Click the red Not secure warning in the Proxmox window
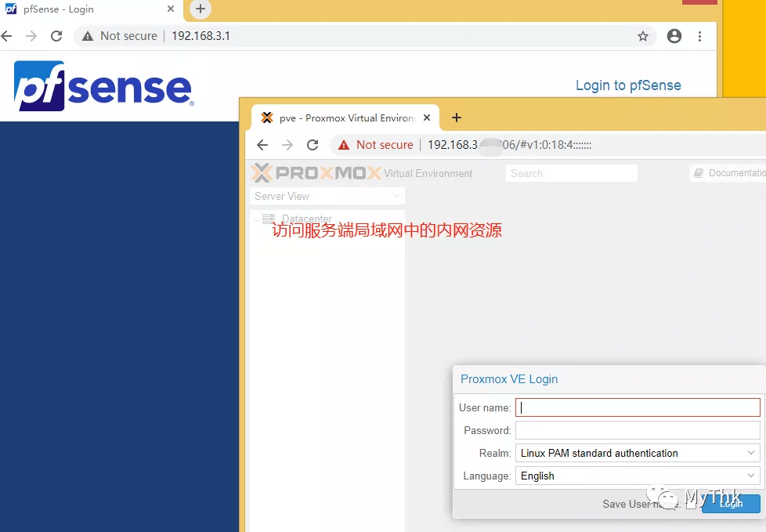This screenshot has width=766, height=532. pos(376,145)
